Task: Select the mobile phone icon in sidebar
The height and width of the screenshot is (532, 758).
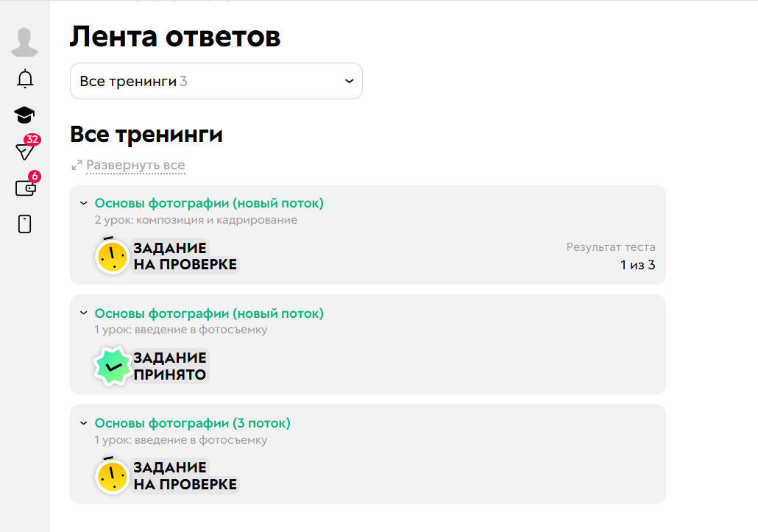Action: tap(24, 224)
